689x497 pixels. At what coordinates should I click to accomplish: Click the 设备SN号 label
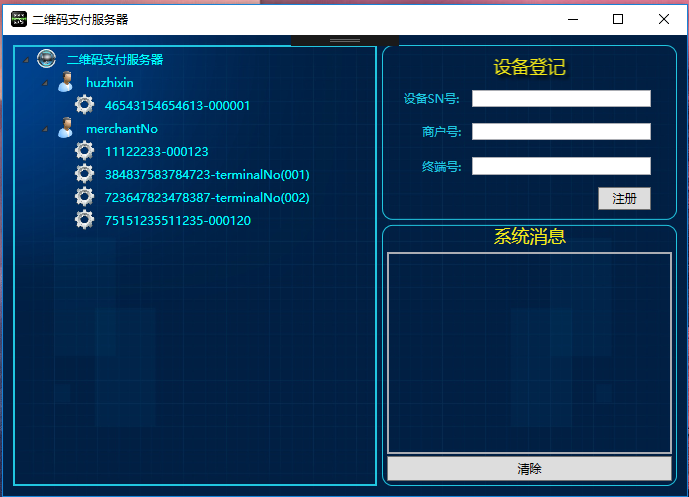click(432, 98)
